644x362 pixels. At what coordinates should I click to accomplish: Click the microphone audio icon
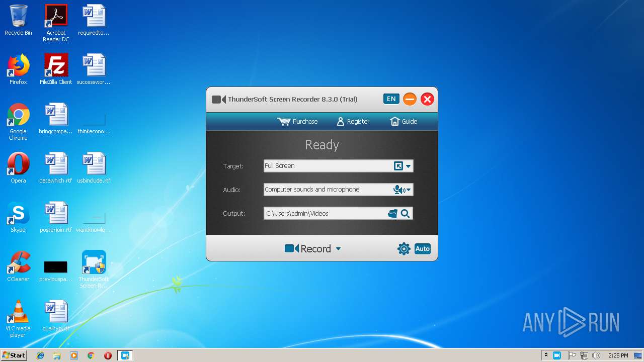click(x=398, y=190)
